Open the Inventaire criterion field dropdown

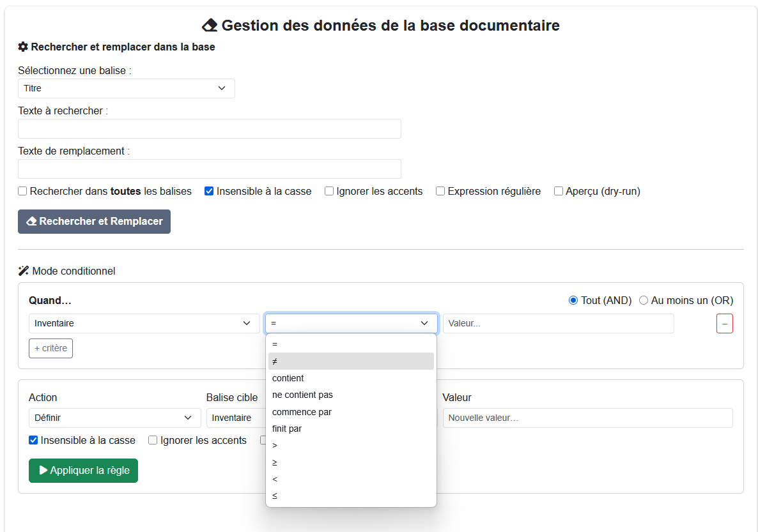coord(144,323)
